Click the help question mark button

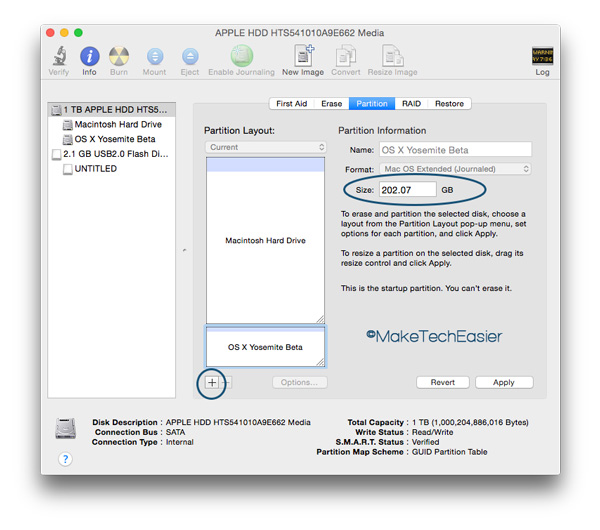(65, 458)
